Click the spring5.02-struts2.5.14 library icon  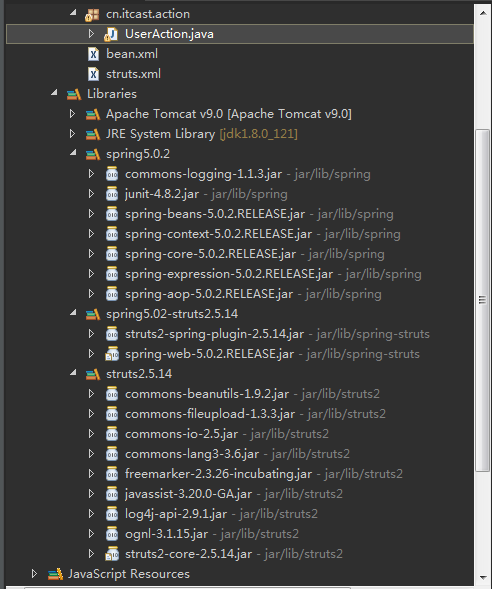93,314
